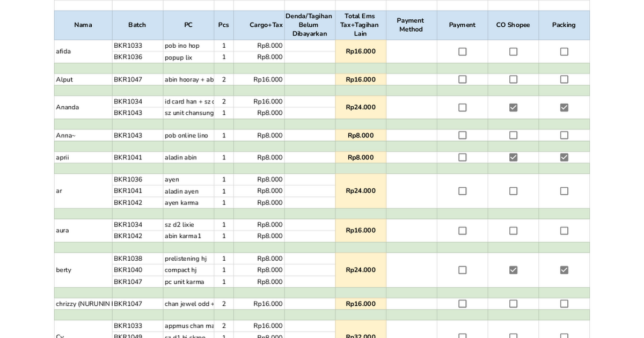Select the Payment Method header cell

click(x=411, y=25)
